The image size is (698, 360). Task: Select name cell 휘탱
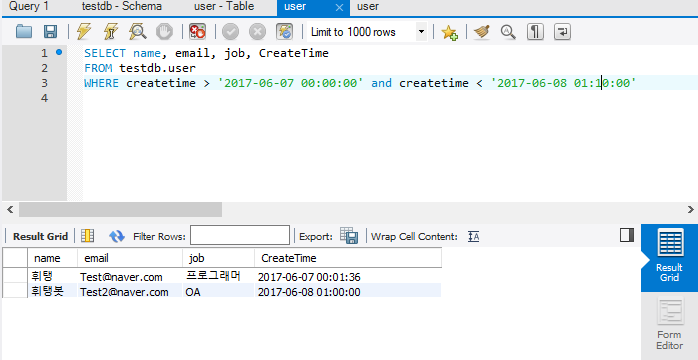[53, 276]
